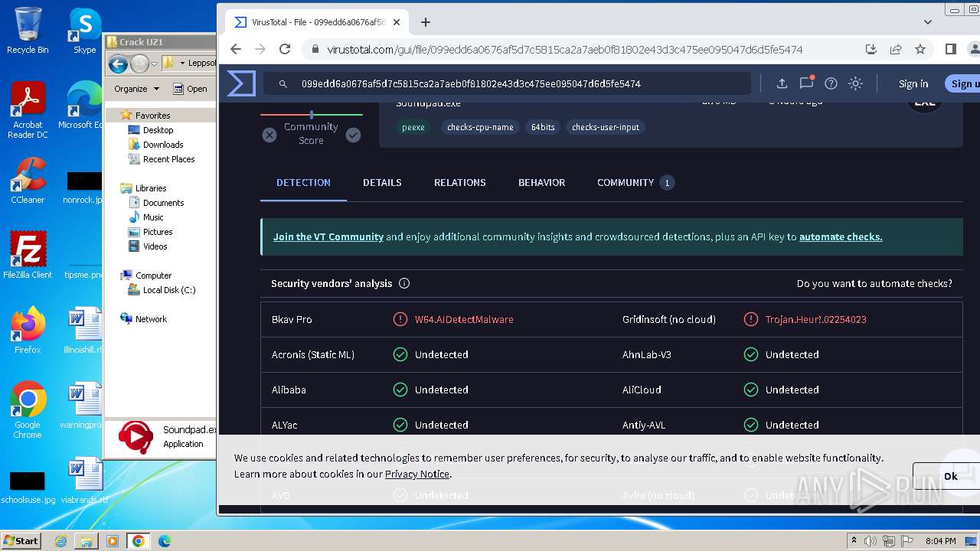This screenshot has width=980, height=551.
Task: Switch to the RELATIONS tab
Action: click(x=460, y=182)
